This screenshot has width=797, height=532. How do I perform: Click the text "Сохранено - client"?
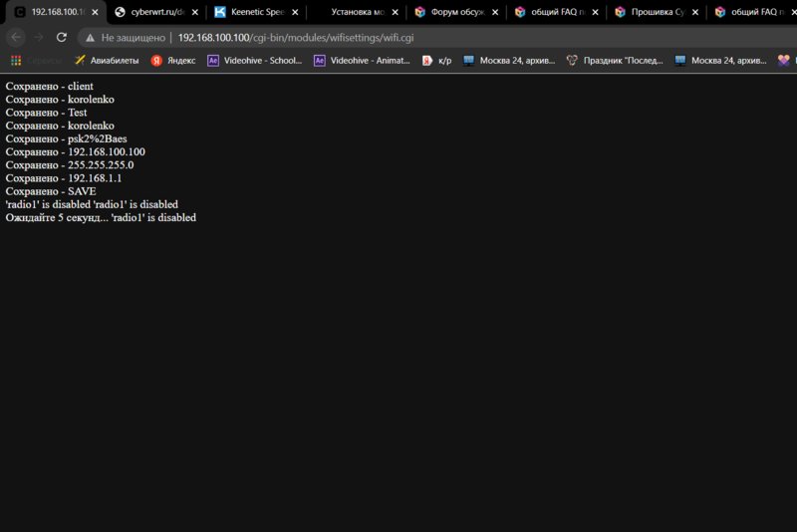coord(49,87)
